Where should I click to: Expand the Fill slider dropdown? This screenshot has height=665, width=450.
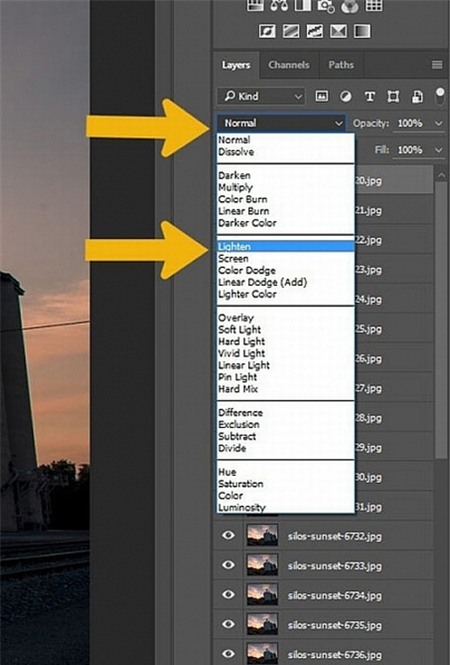(439, 150)
